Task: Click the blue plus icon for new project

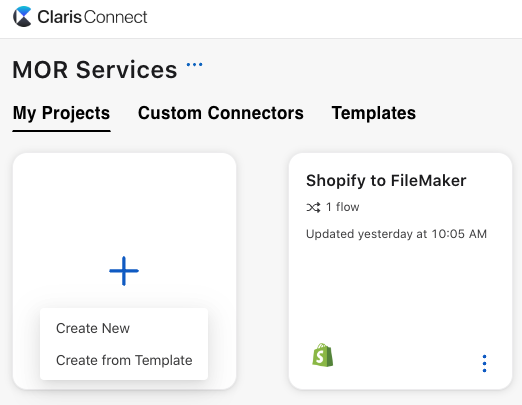Action: point(124,271)
